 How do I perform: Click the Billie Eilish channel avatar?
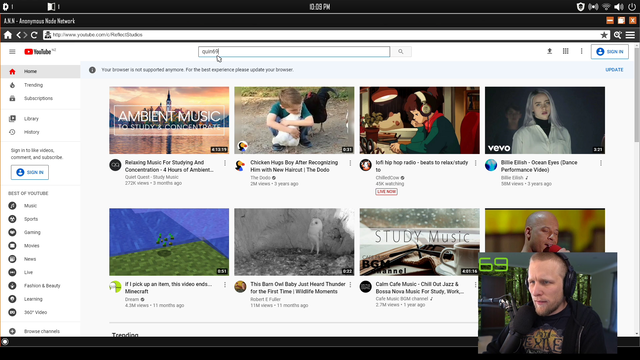point(491,165)
